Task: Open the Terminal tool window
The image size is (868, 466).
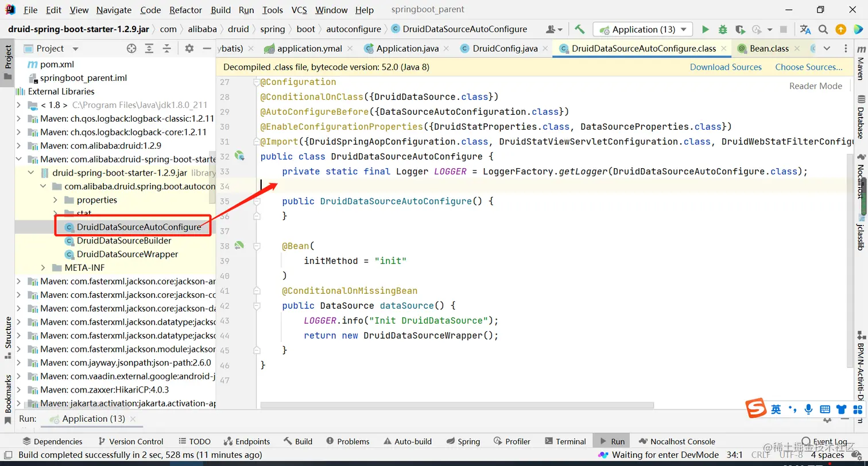Action: [565, 441]
